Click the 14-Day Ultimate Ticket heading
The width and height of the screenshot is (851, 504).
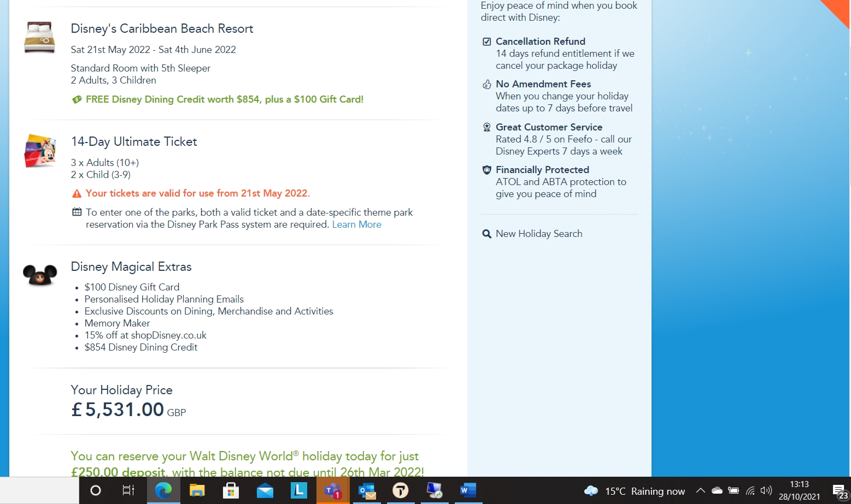pyautogui.click(x=134, y=141)
